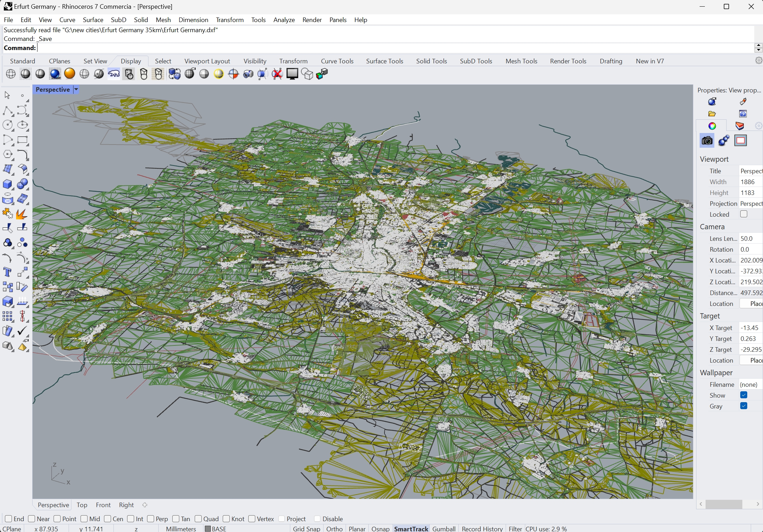The width and height of the screenshot is (763, 532).
Task: Switch to the Mesh Tools toolbar tab
Action: point(521,61)
